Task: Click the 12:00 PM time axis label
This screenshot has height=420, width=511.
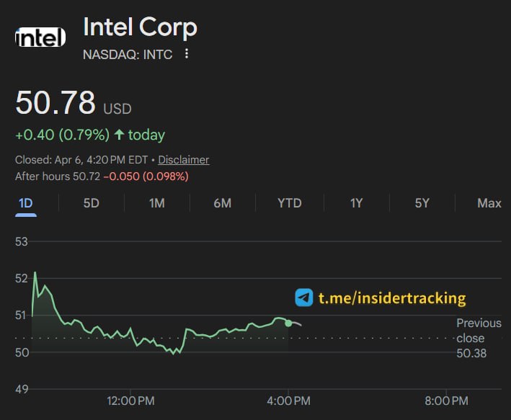Action: click(130, 401)
